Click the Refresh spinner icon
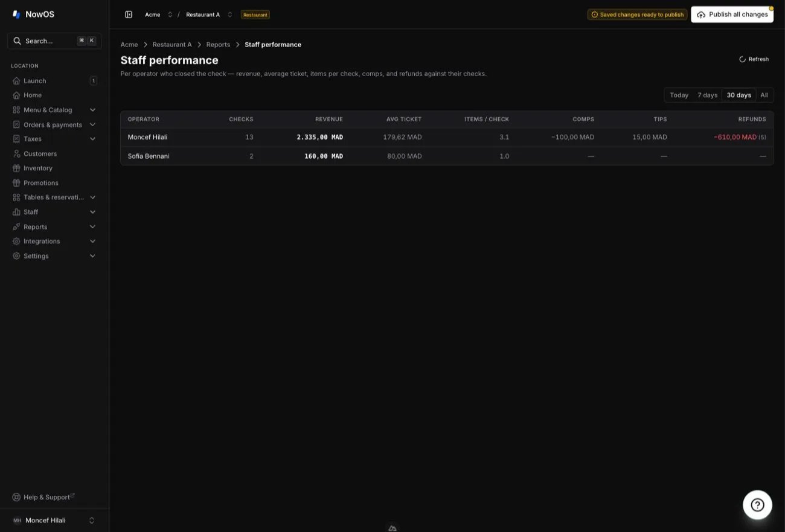This screenshot has width=785, height=532. point(743,59)
